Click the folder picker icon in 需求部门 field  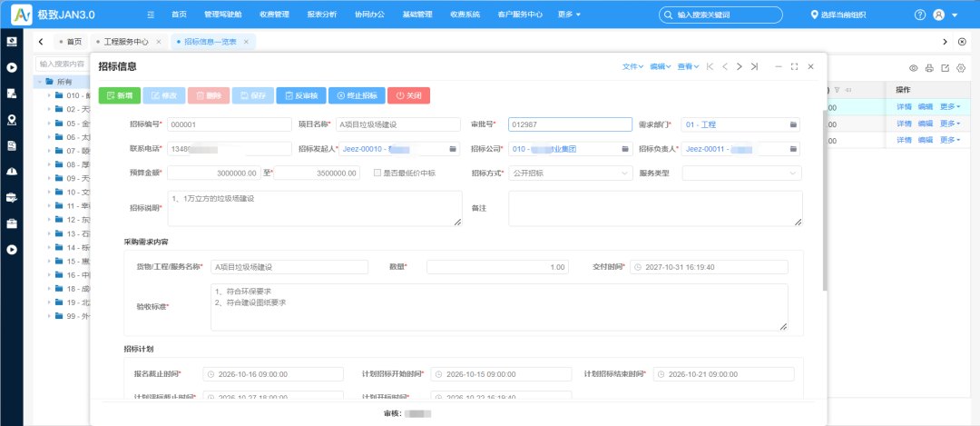tap(793, 125)
